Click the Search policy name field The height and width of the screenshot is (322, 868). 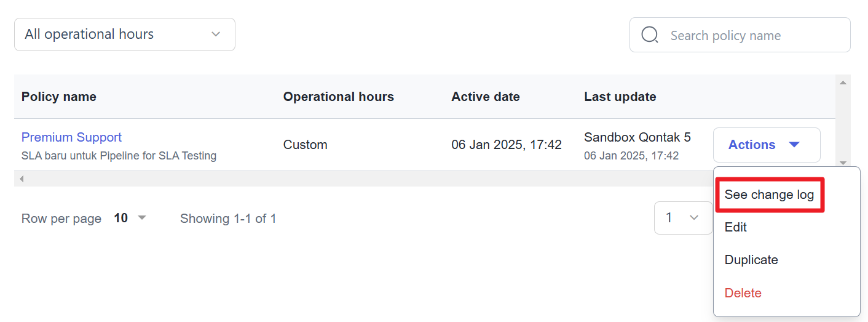(740, 35)
